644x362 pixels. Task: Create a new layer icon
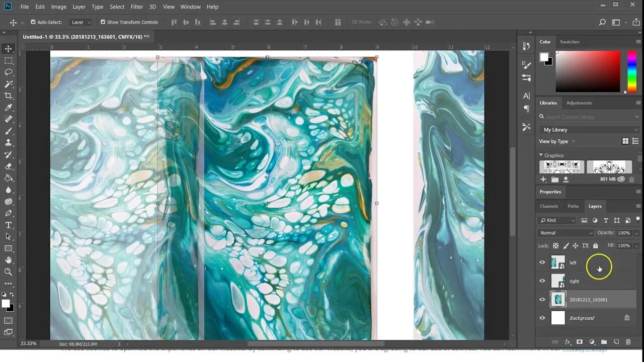click(x=616, y=342)
